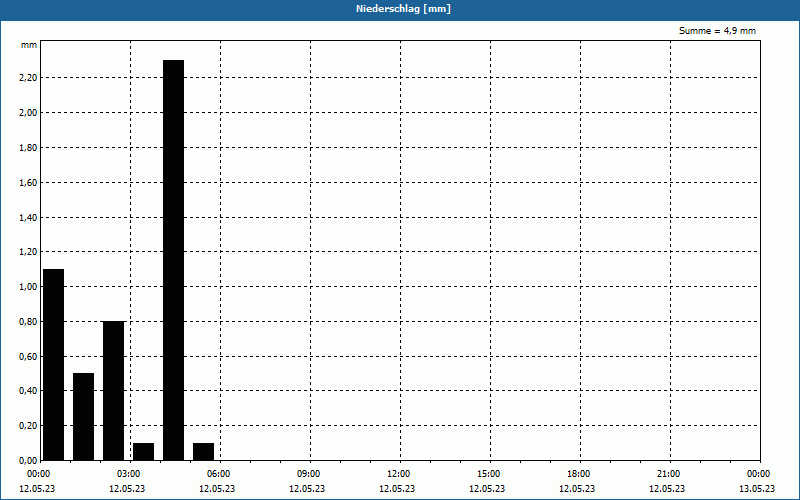Click the 15:00 time axis label
Image resolution: width=800 pixels, height=500 pixels.
click(x=489, y=474)
